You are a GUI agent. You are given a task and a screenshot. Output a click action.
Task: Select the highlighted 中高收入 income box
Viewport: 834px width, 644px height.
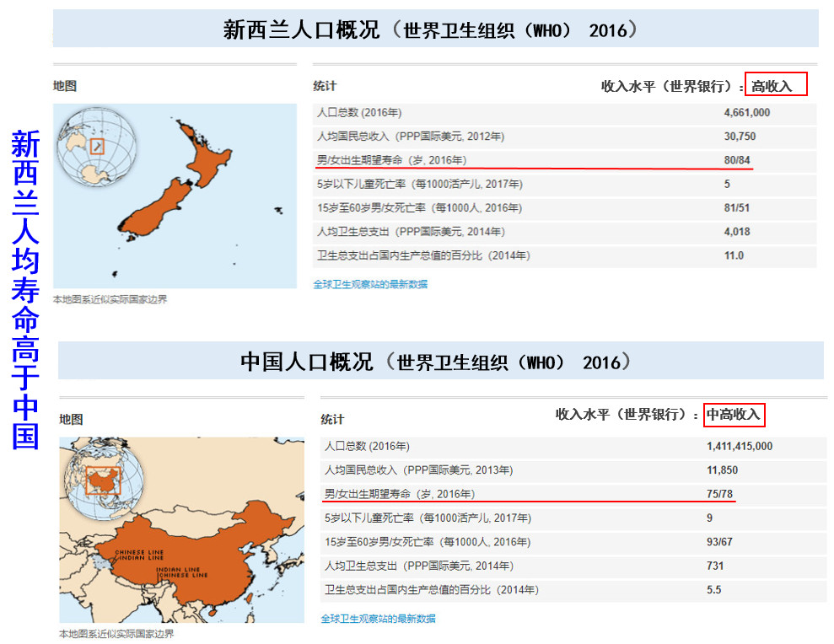pos(734,415)
